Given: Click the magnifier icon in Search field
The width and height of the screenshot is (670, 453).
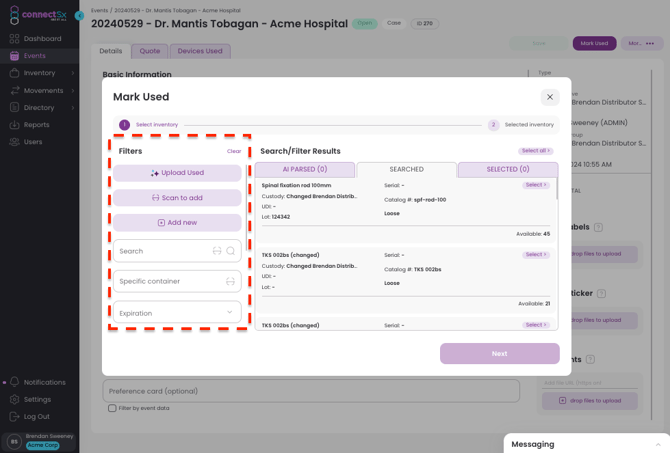Looking at the screenshot, I should [230, 251].
